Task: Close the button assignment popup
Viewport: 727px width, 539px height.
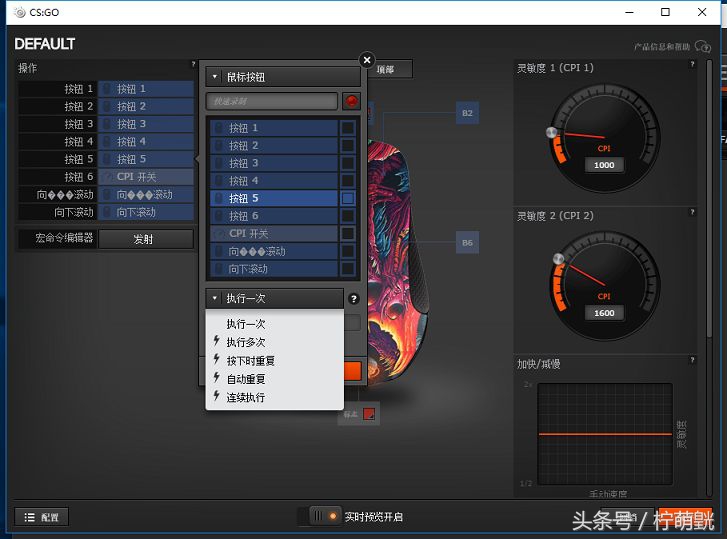Action: click(367, 60)
